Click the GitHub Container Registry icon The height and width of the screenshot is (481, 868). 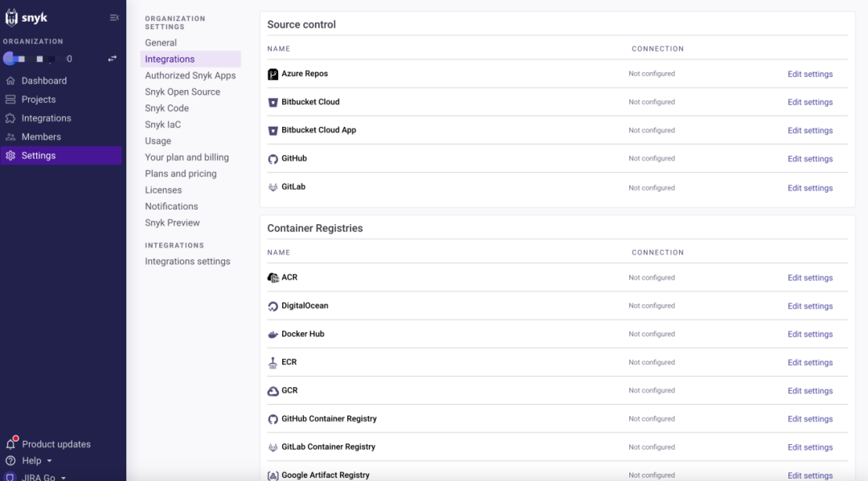(273, 419)
